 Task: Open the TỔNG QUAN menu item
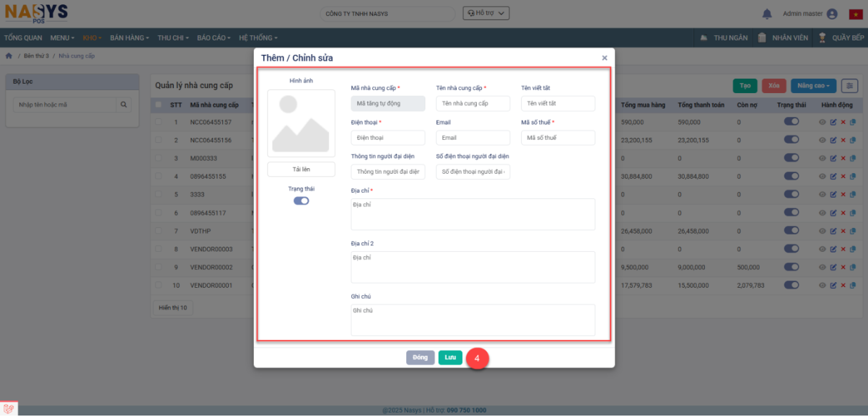23,38
